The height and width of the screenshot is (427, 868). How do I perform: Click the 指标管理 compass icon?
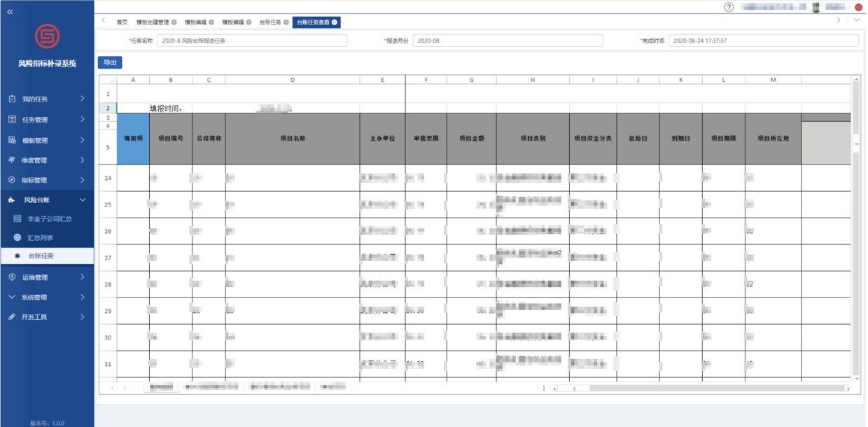click(12, 180)
